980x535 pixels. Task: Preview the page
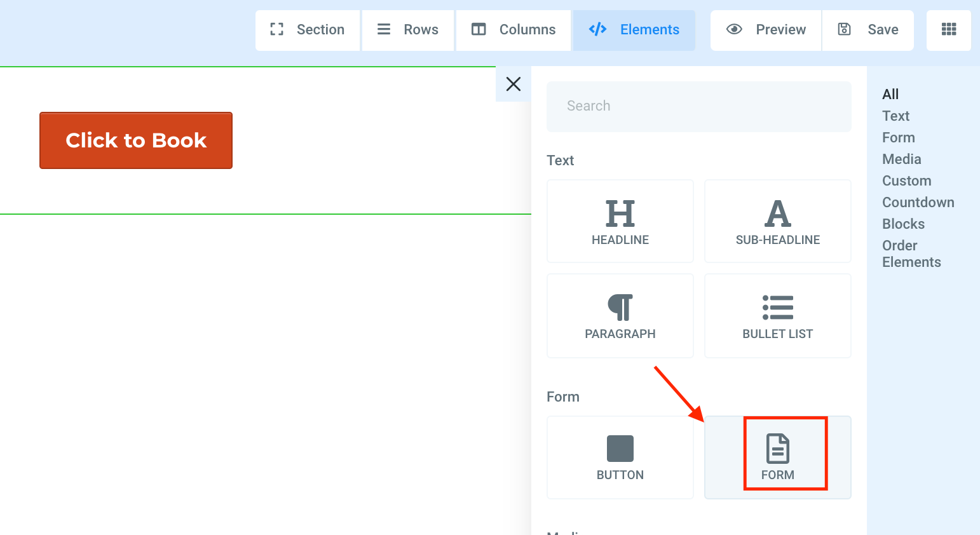click(766, 30)
